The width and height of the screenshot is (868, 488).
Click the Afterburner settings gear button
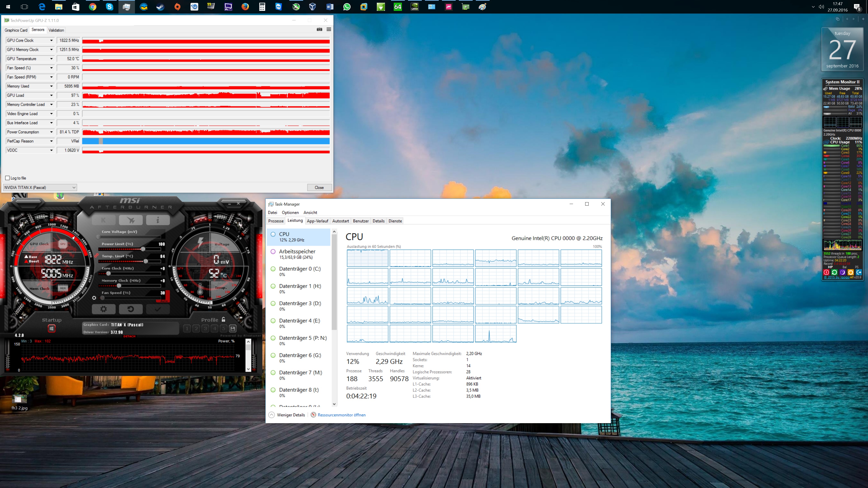[x=104, y=309]
